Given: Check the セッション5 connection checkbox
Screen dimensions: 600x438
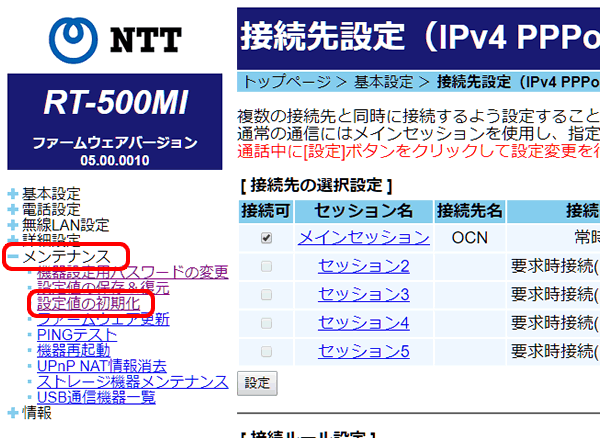Looking at the screenshot, I should tap(265, 351).
